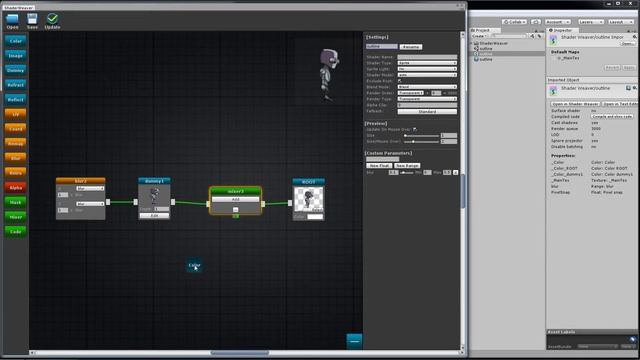Screen dimensions: 640x360
Task: Add a Reflect node from the sidebar
Action: pos(16,100)
